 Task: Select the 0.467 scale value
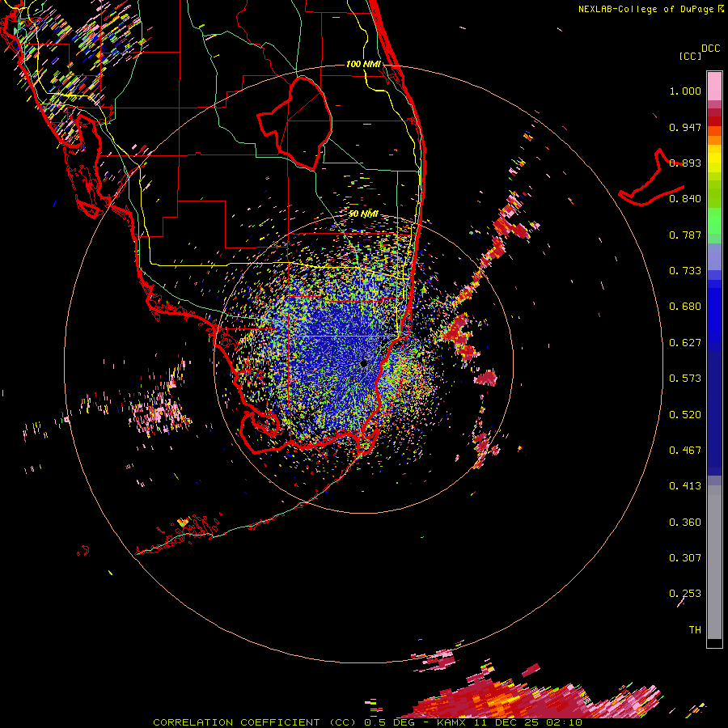[x=685, y=451]
